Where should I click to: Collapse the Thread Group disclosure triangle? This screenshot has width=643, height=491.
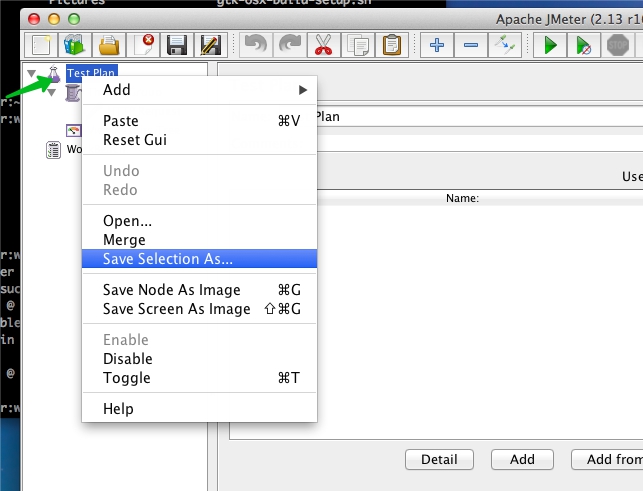(x=51, y=93)
